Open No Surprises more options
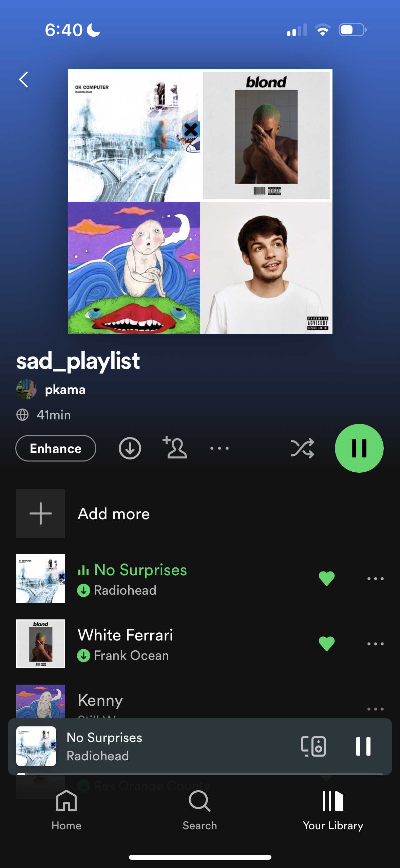 [376, 578]
